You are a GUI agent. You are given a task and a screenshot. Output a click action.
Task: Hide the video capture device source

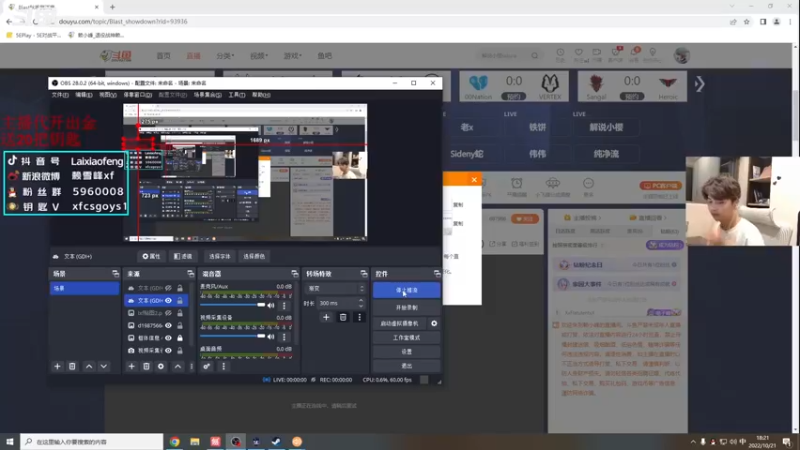(x=168, y=351)
